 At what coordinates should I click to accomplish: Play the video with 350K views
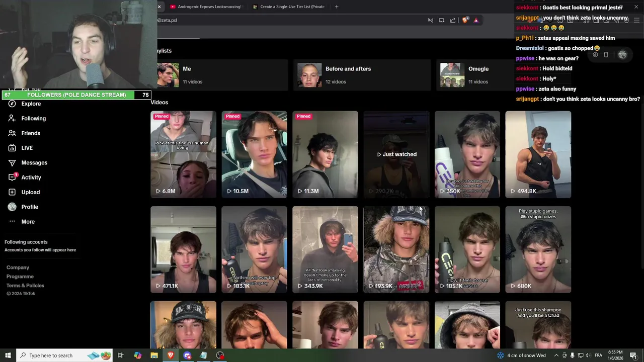pyautogui.click(x=467, y=154)
